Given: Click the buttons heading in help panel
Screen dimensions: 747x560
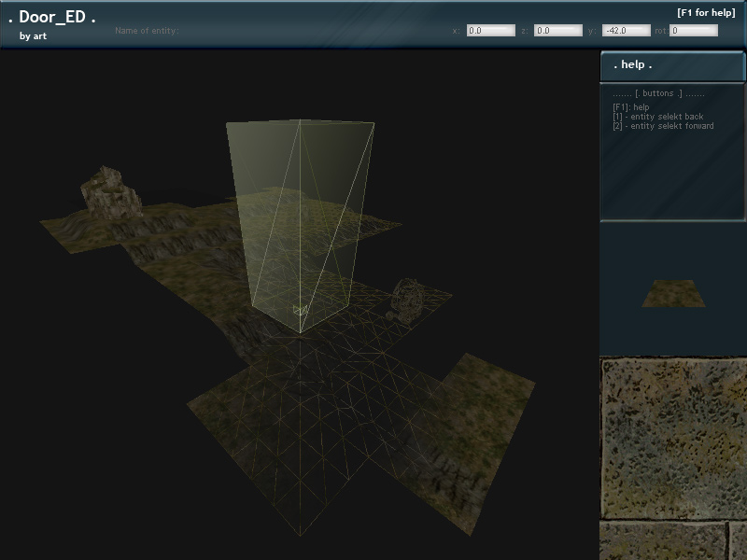Looking at the screenshot, I should coord(658,94).
